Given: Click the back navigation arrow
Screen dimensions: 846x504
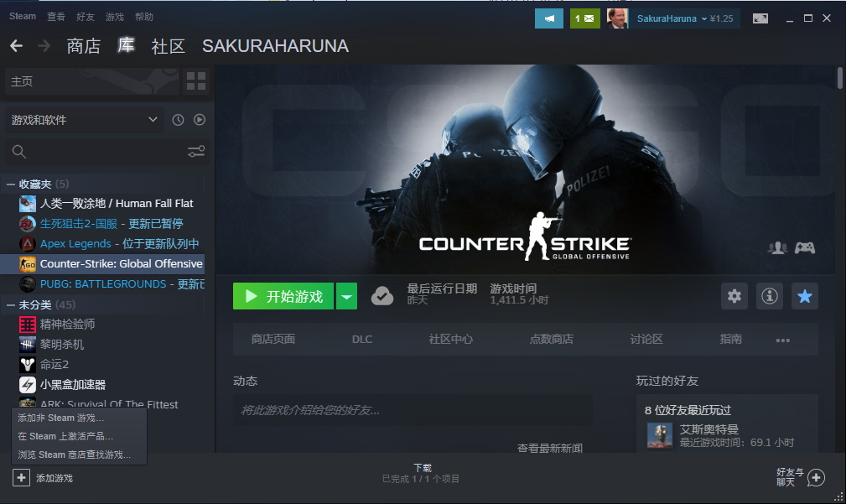Looking at the screenshot, I should [x=16, y=46].
